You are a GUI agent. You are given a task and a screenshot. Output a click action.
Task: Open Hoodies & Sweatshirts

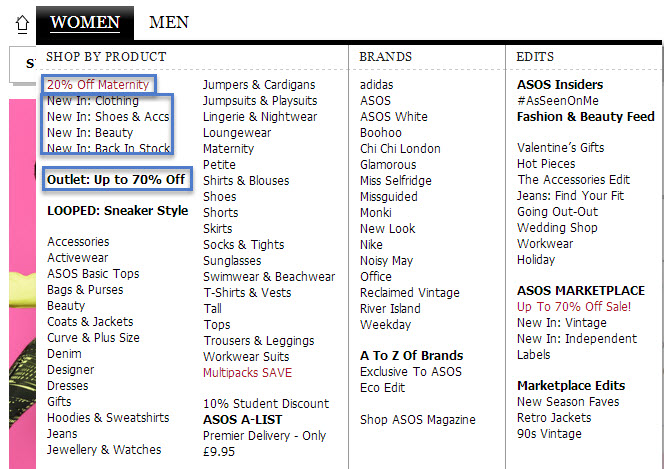pos(108,418)
